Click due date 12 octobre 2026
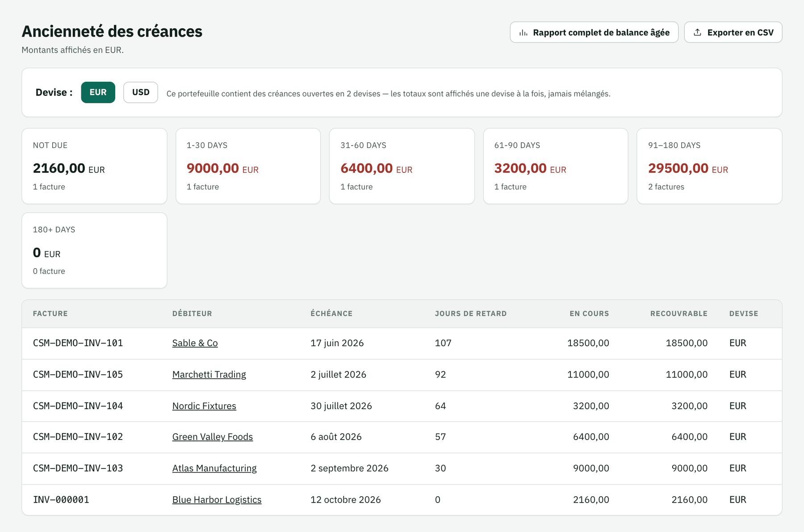This screenshot has width=804, height=532. tap(346, 500)
